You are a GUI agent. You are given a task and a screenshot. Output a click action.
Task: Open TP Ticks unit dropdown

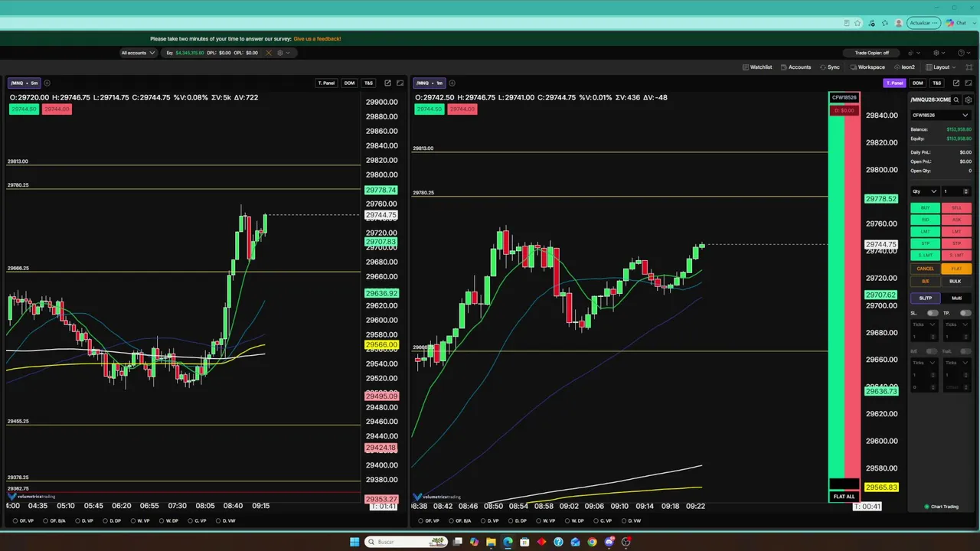(x=957, y=324)
